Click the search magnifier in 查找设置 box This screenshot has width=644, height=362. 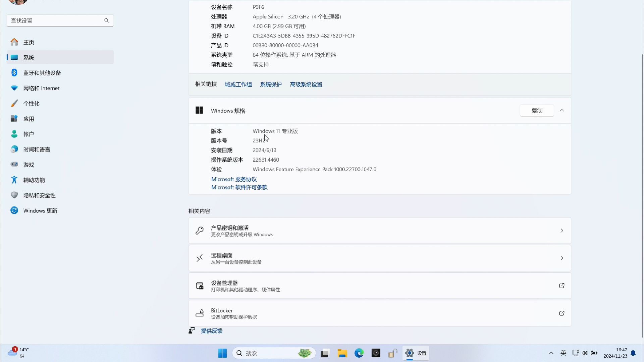coord(106,20)
